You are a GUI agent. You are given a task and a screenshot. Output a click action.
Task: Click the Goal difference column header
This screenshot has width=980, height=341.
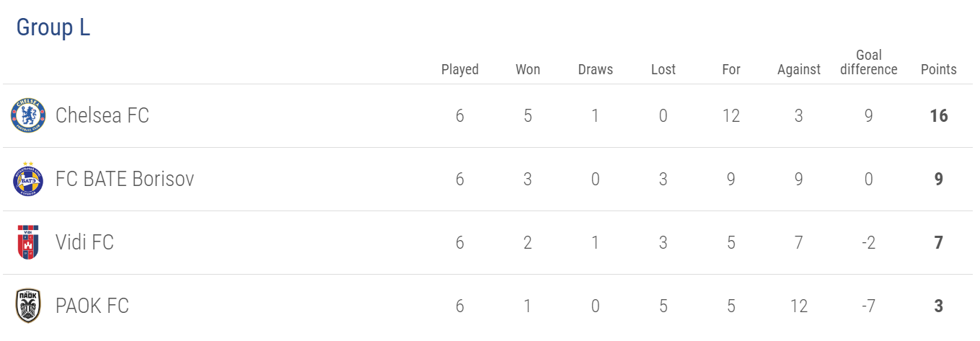pos(869,62)
